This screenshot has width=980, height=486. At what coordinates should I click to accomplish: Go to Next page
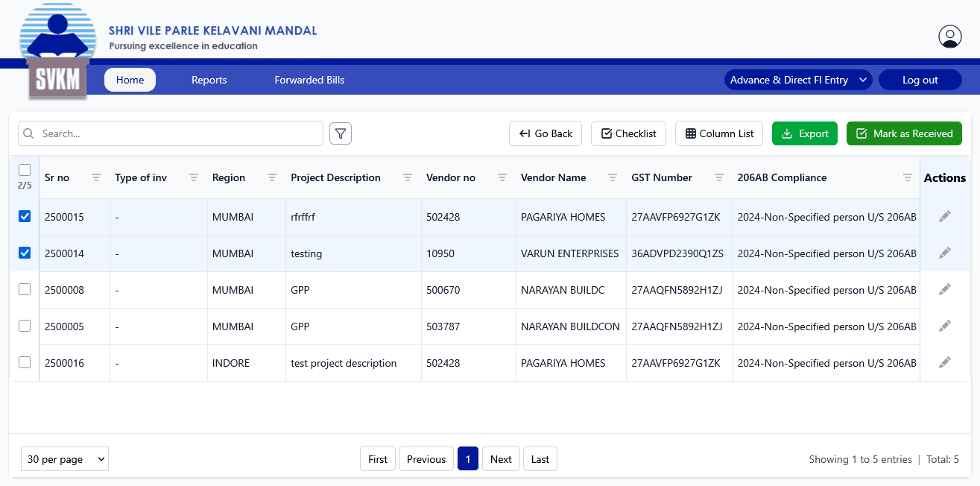pos(501,459)
